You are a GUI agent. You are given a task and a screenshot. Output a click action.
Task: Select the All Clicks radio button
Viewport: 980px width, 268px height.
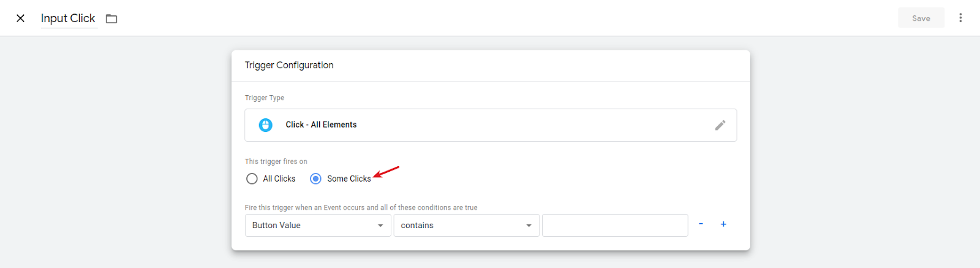(252, 179)
